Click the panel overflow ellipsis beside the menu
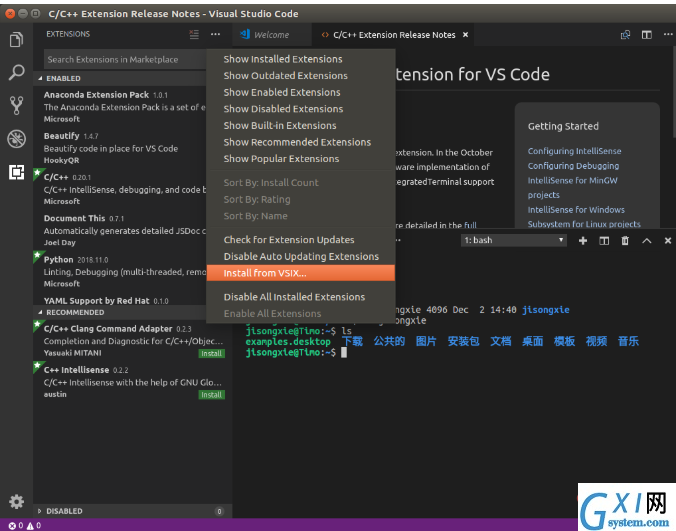The height and width of the screenshot is (531, 676). (398, 240)
